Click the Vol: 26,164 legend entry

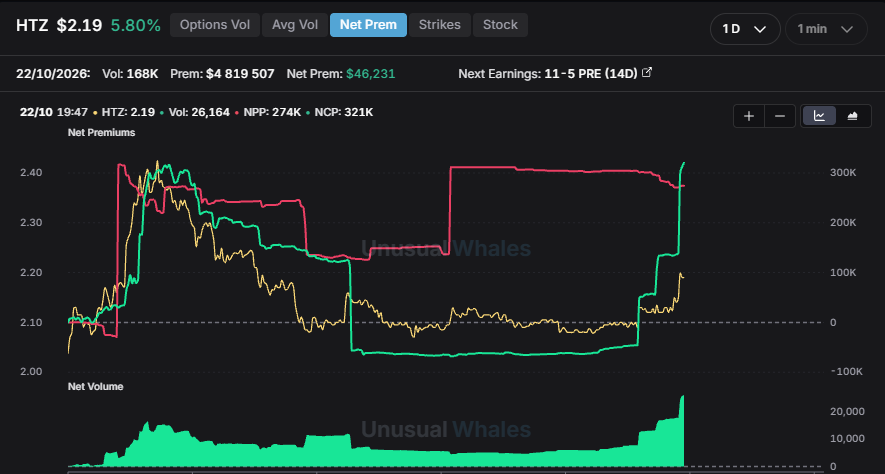coord(199,112)
